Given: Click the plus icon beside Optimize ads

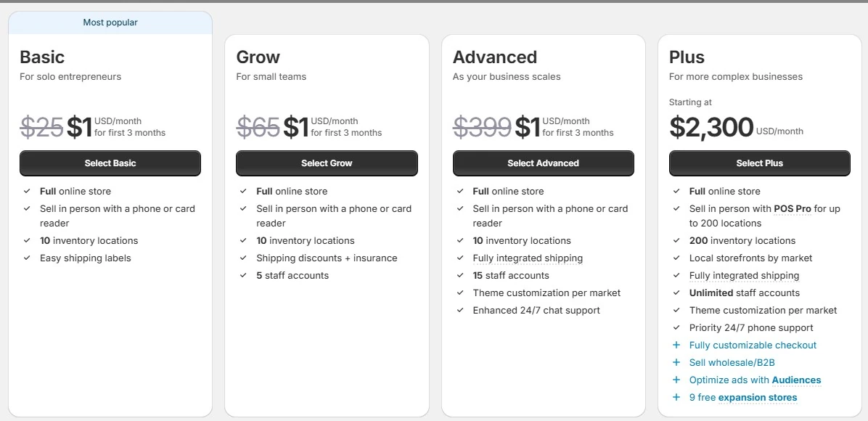Looking at the screenshot, I should 676,380.
